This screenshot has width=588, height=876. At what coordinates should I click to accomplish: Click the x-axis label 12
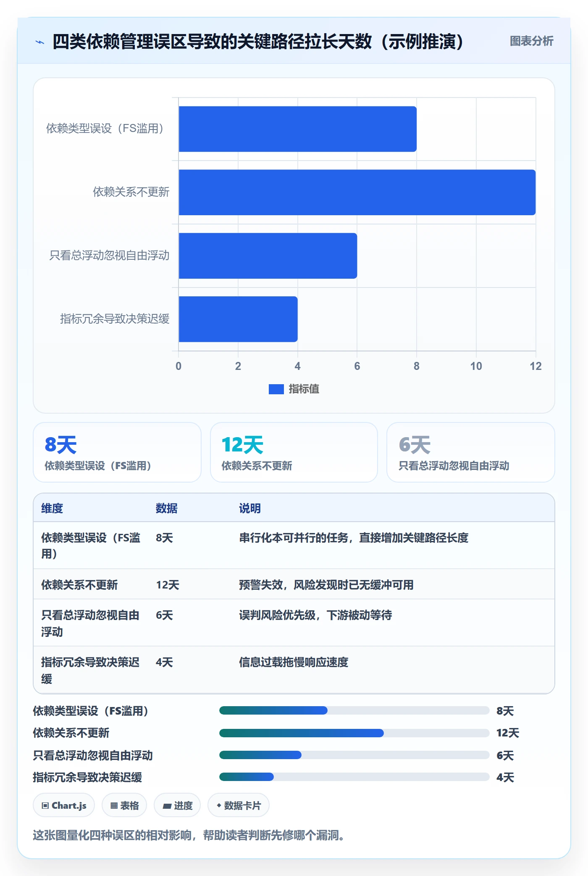tap(535, 367)
